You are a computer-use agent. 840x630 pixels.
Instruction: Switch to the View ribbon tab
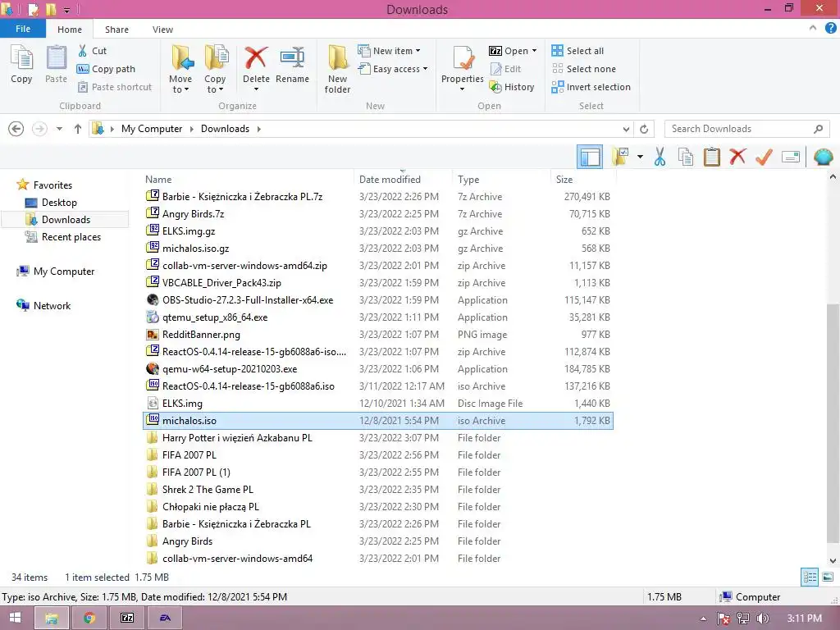pos(162,30)
